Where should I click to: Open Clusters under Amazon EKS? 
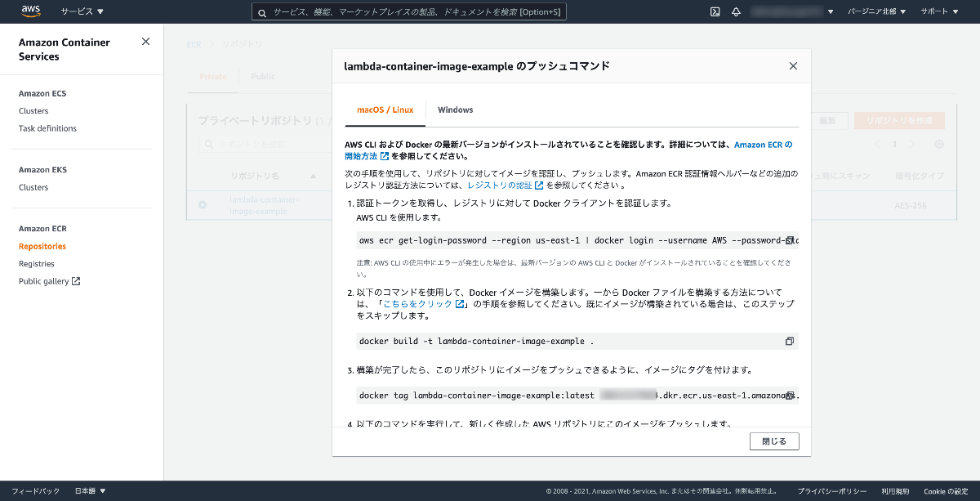(33, 187)
